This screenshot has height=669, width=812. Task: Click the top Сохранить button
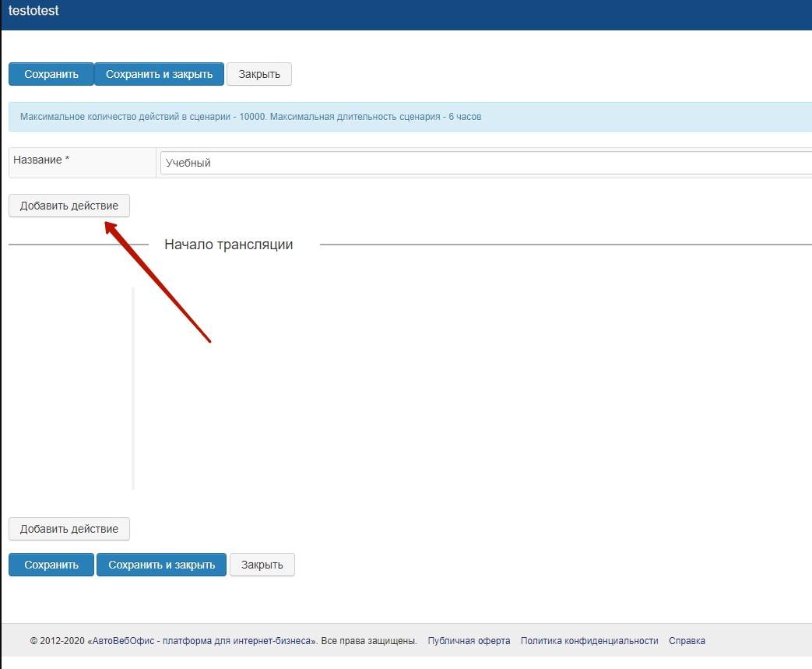(51, 74)
